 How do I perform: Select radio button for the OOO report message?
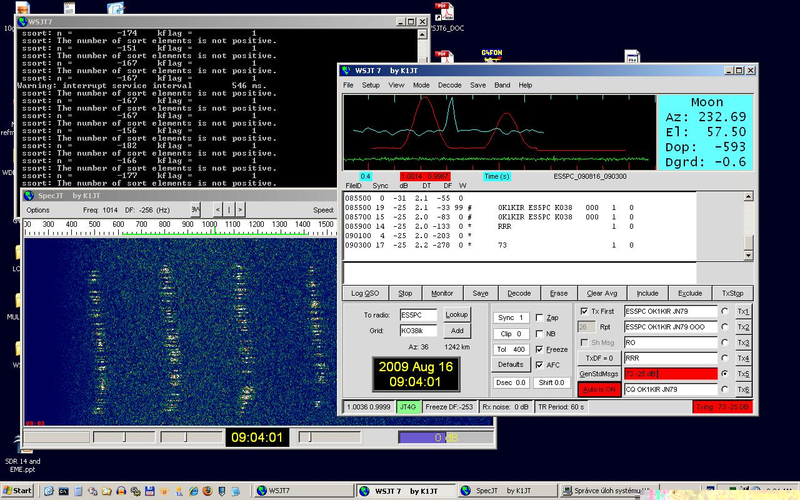point(724,327)
